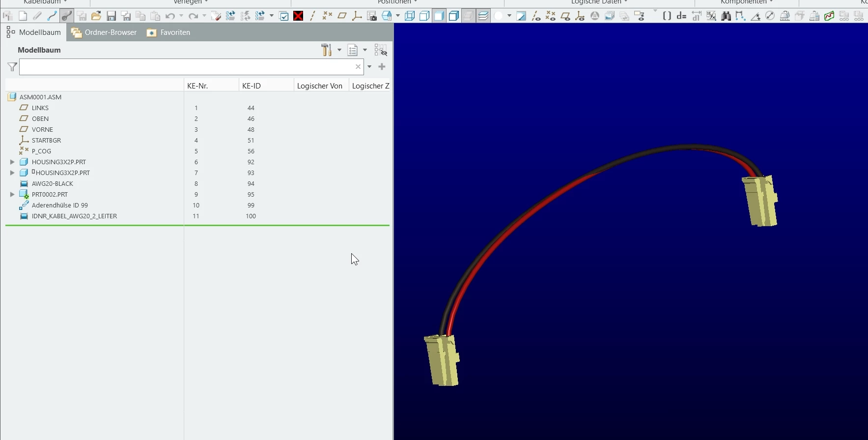The image size is (868, 440).
Task: Toggle coordinate system display with eye icon
Action: point(580,16)
